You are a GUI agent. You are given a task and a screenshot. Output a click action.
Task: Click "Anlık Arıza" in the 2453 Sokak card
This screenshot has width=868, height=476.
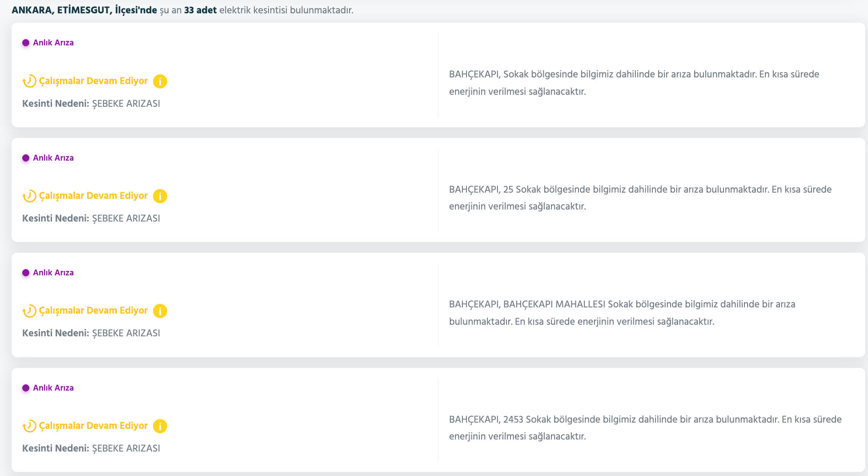click(x=53, y=388)
